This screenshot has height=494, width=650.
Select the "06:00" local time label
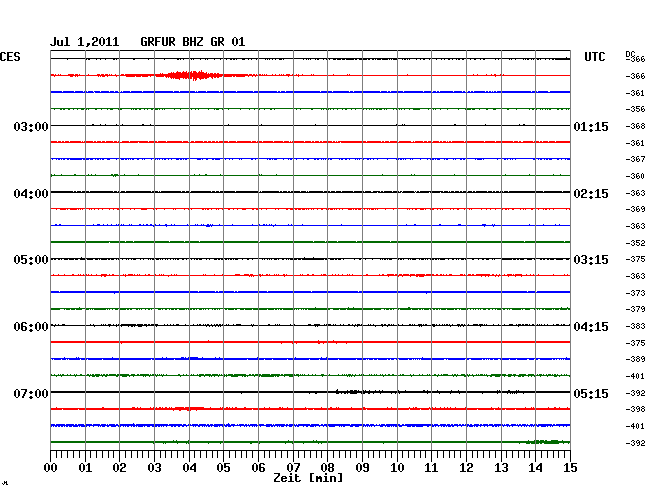point(31,327)
